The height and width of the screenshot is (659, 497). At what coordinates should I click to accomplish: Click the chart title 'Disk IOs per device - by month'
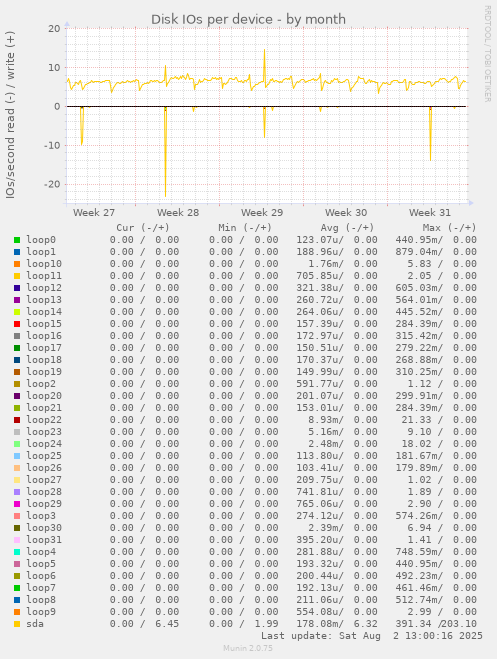point(248,19)
